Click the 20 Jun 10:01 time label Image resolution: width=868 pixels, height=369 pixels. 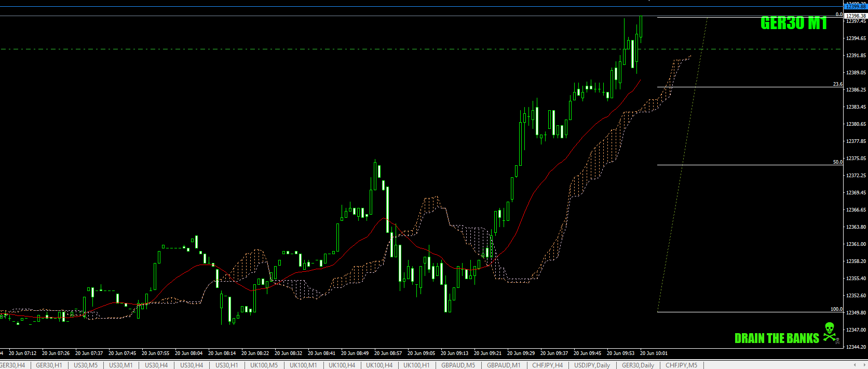[x=654, y=353]
